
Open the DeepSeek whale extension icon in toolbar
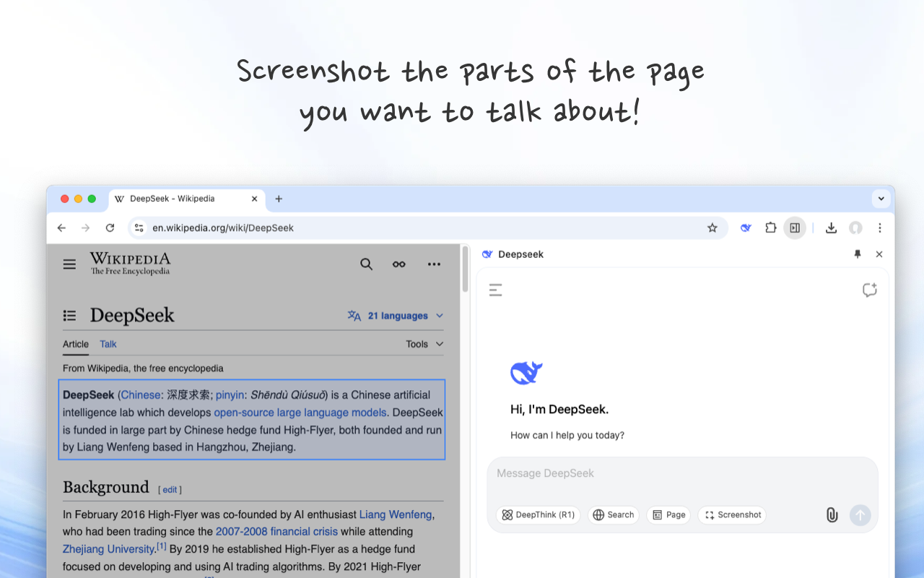(746, 228)
